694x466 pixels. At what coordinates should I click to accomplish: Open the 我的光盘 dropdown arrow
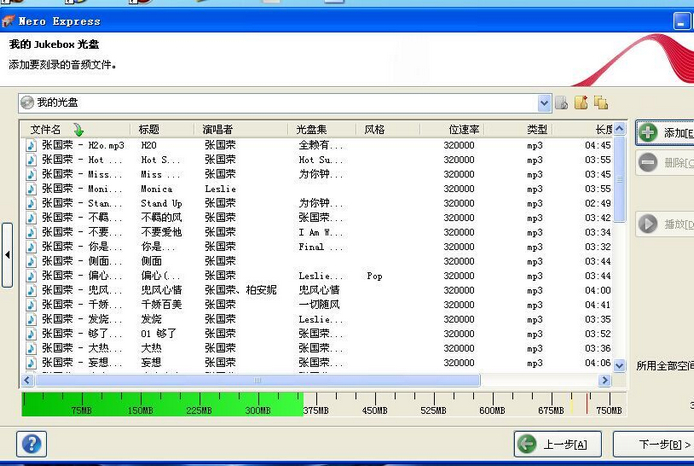544,103
